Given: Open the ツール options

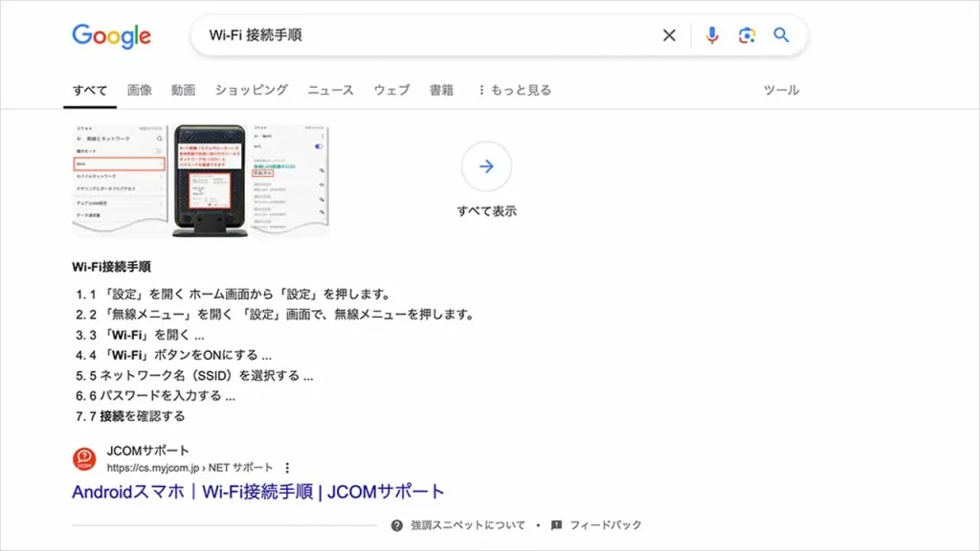Looking at the screenshot, I should point(781,90).
